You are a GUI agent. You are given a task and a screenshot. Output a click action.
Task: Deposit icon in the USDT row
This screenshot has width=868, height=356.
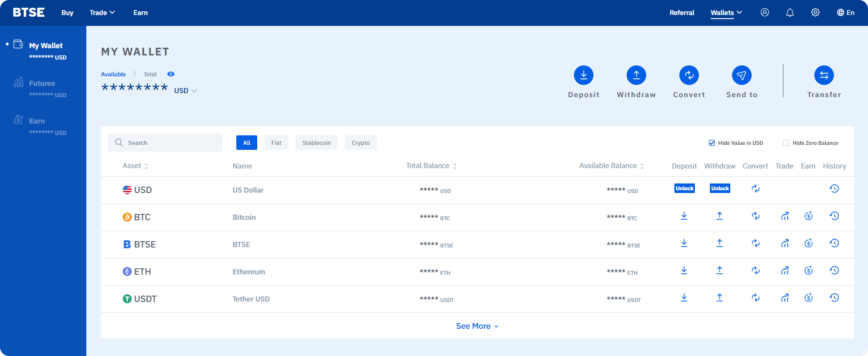[x=684, y=297]
